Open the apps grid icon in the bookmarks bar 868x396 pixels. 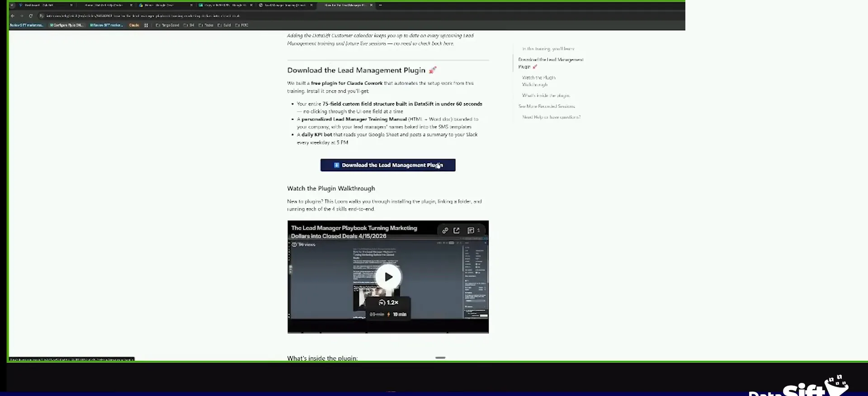(146, 25)
